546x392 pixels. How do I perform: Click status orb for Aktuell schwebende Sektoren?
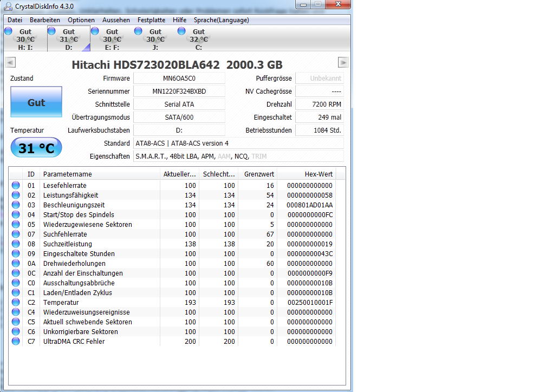pyautogui.click(x=16, y=322)
